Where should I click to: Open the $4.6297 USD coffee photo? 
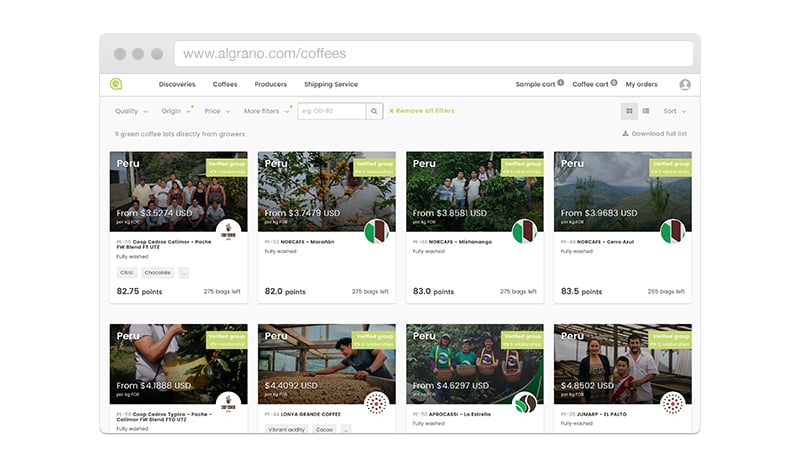[474, 364]
